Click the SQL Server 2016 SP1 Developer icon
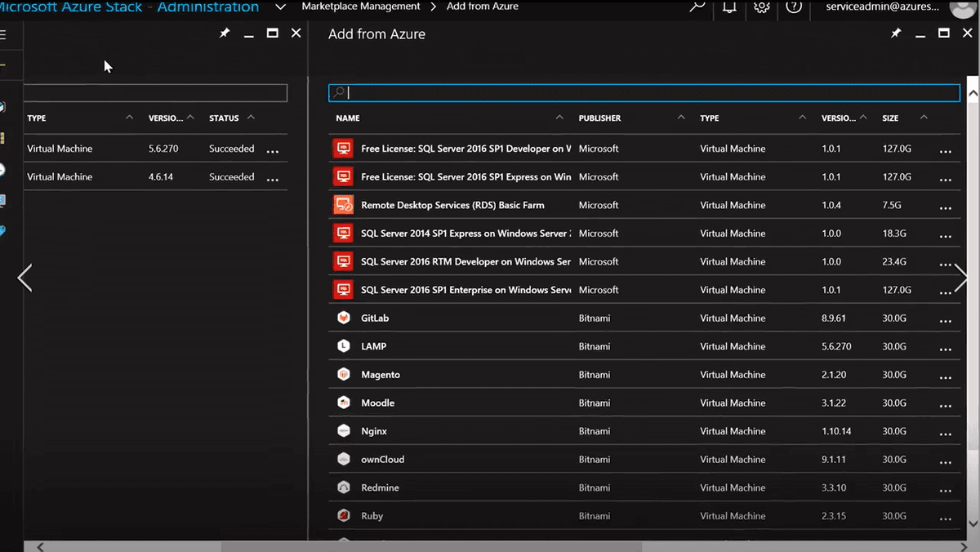Image resolution: width=980 pixels, height=552 pixels. click(x=343, y=149)
